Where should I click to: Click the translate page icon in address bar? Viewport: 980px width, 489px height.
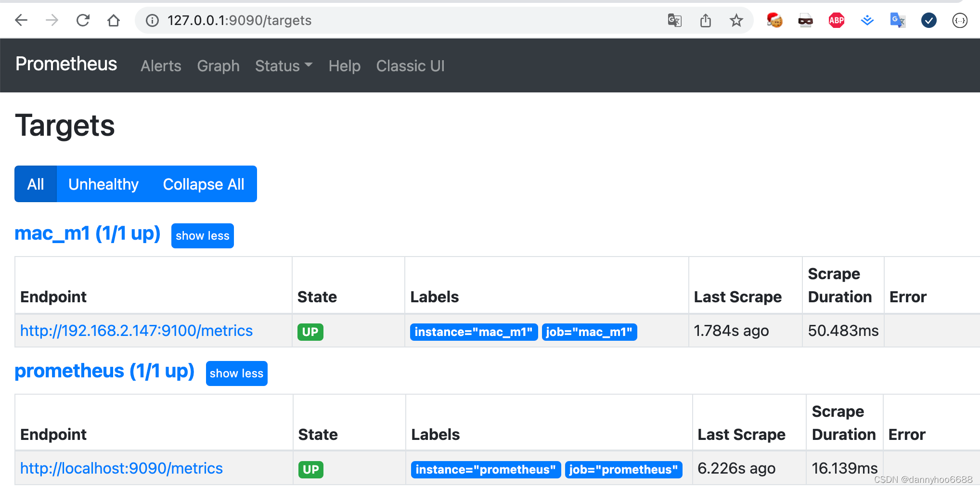(x=674, y=20)
